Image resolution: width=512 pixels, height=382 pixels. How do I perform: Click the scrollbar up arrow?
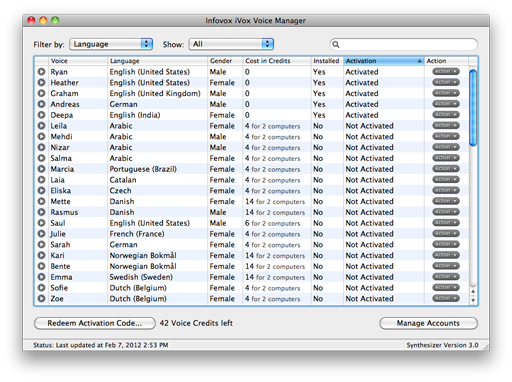tap(473, 292)
